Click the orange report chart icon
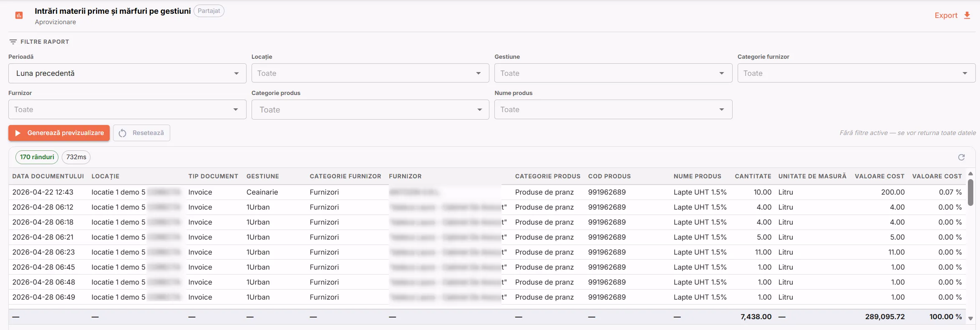 pyautogui.click(x=19, y=15)
